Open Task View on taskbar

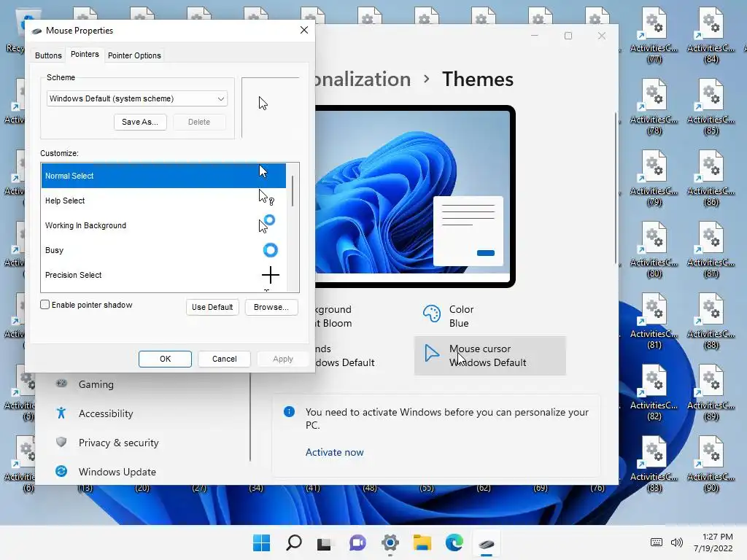(x=325, y=542)
